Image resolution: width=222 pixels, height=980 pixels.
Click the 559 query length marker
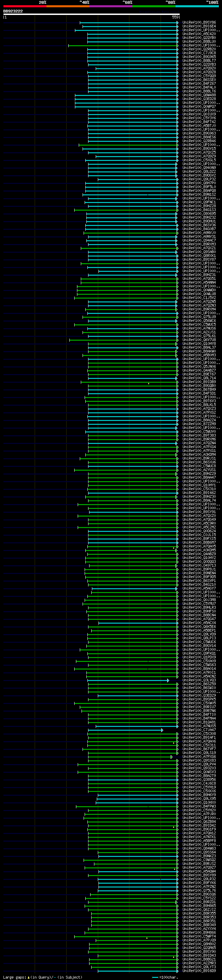tap(175, 17)
